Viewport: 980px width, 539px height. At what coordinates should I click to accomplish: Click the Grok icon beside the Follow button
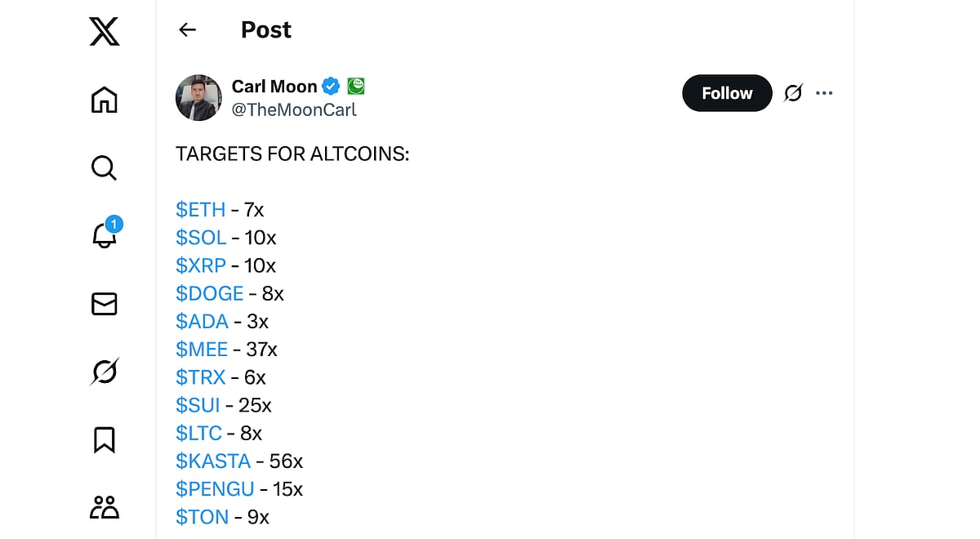792,93
